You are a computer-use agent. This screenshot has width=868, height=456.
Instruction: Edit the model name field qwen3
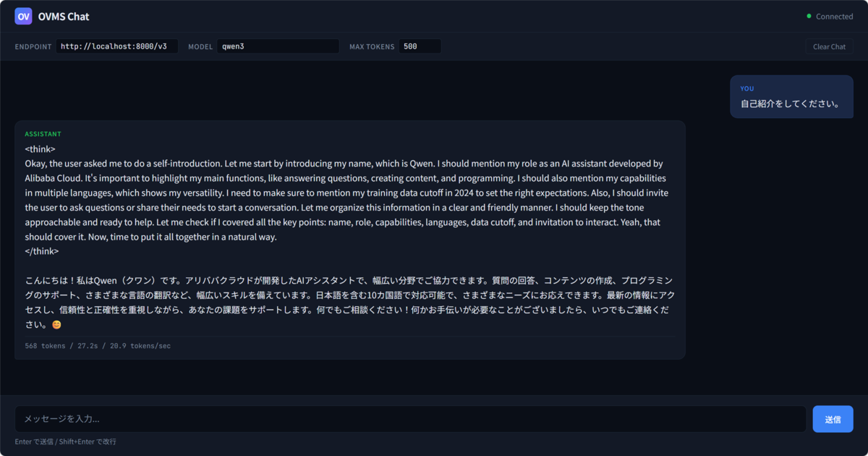pos(278,46)
